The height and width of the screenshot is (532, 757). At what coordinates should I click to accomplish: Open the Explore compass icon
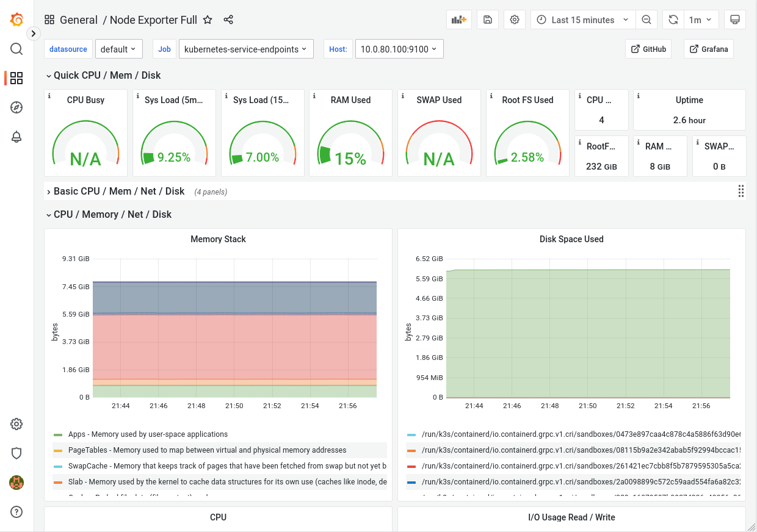pyautogui.click(x=16, y=107)
